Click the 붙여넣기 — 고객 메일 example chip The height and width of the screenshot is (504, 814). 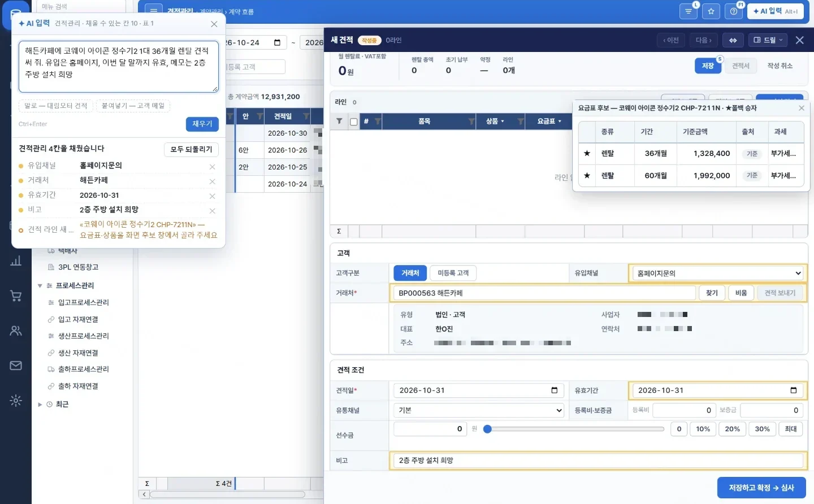[x=133, y=106]
